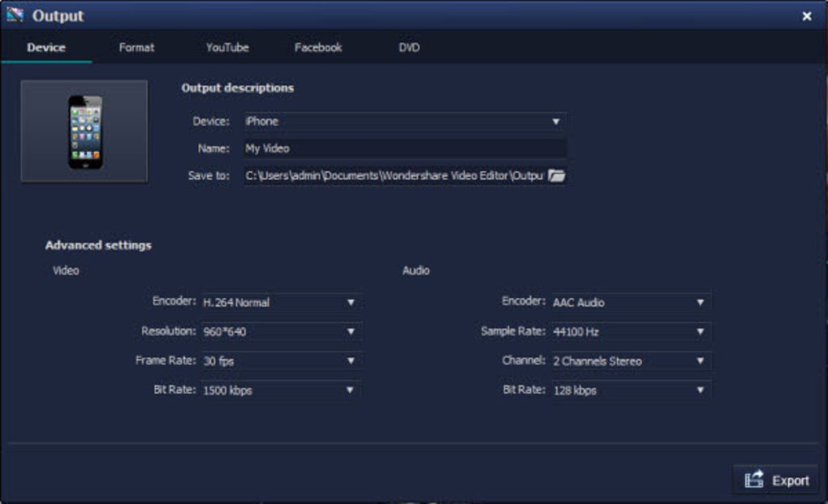Edit the Name field containing My Video

click(405, 149)
